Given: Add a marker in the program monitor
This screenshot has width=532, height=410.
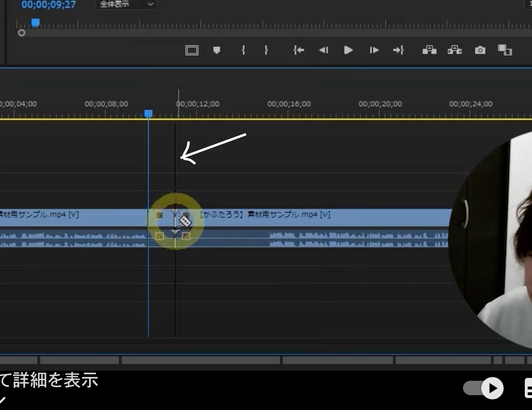Looking at the screenshot, I should coord(217,50).
